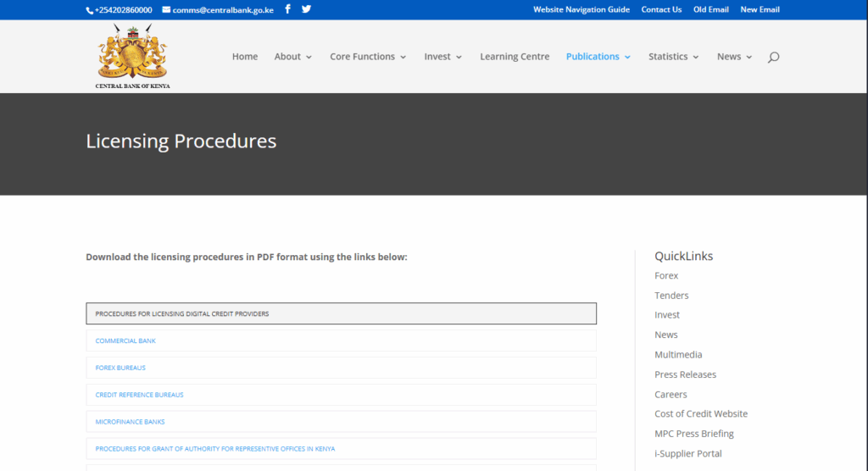Open the Microfinance Banks section

(x=341, y=421)
